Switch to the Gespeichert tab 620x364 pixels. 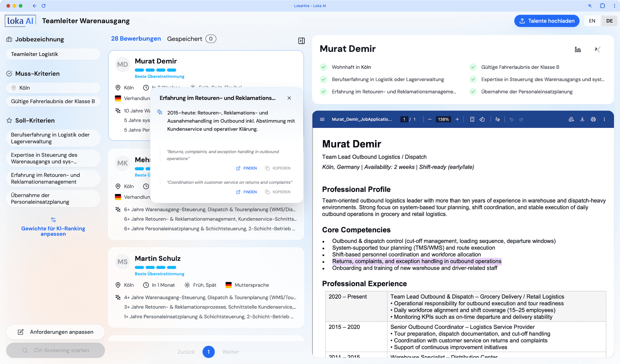[185, 38]
